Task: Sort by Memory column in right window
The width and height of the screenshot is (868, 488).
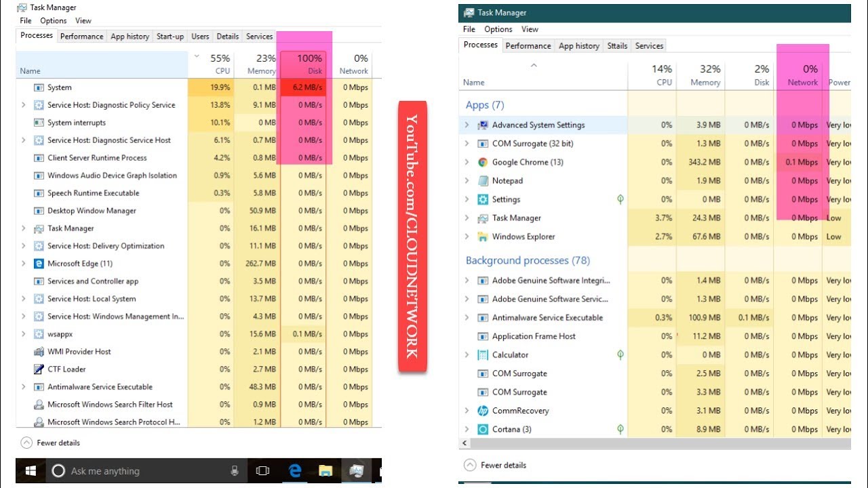Action: 701,75
